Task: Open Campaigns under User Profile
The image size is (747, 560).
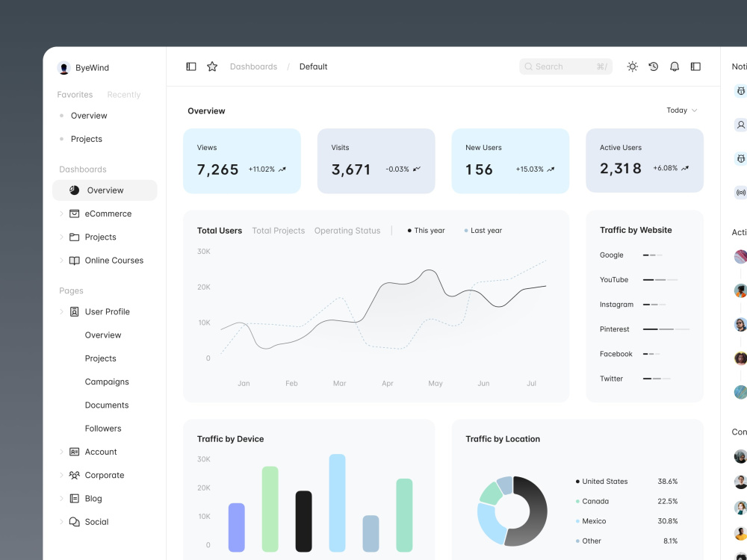Action: [x=107, y=382]
